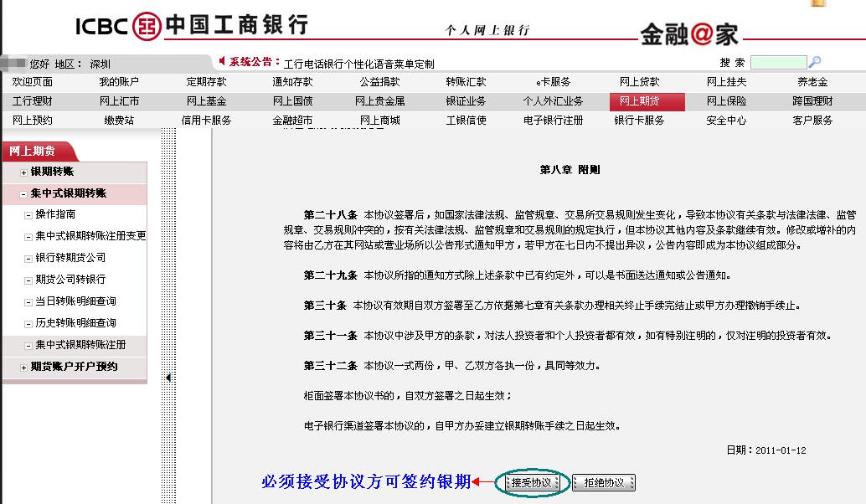This screenshot has width=866, height=504.
Task: Open 网上商城 menu
Action: pos(379,121)
